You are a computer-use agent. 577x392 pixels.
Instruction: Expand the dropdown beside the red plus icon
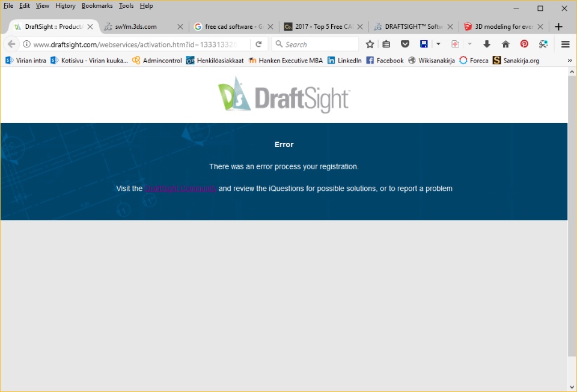pyautogui.click(x=469, y=44)
